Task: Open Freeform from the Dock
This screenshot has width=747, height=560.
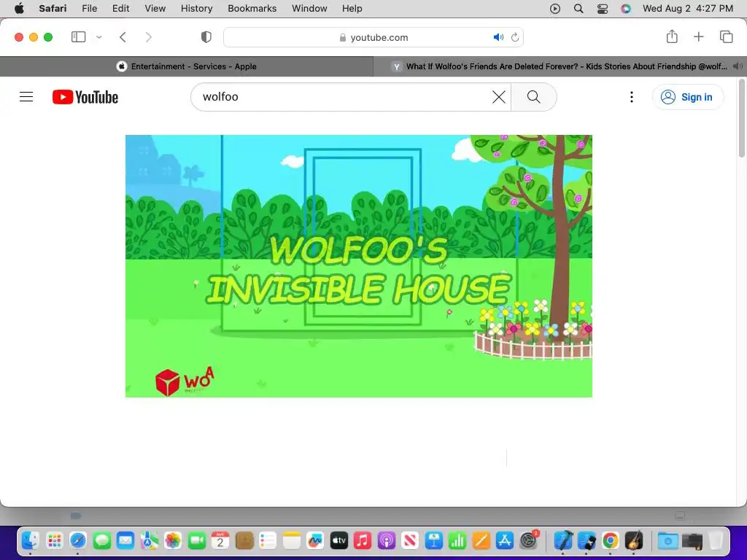Action: point(315,540)
